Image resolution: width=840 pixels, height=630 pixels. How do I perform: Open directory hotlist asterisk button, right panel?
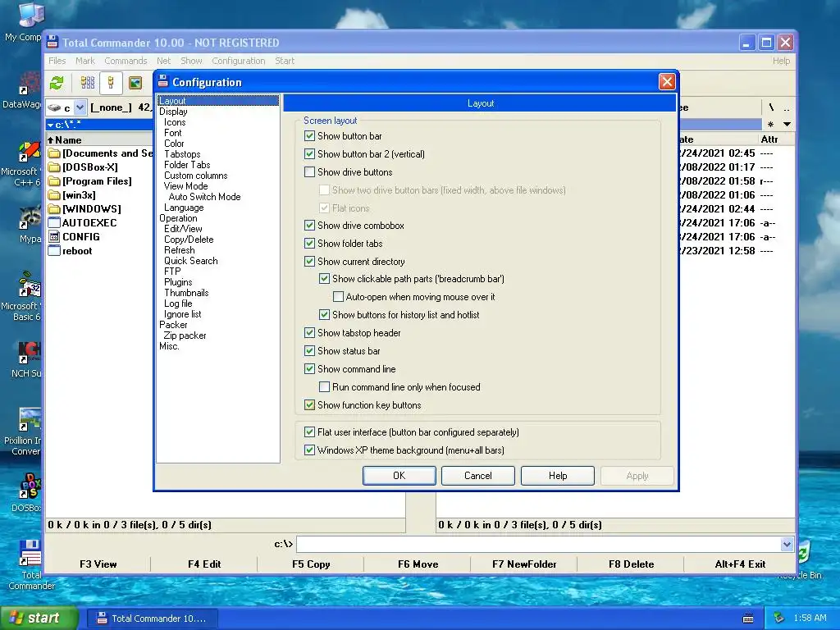pos(770,125)
